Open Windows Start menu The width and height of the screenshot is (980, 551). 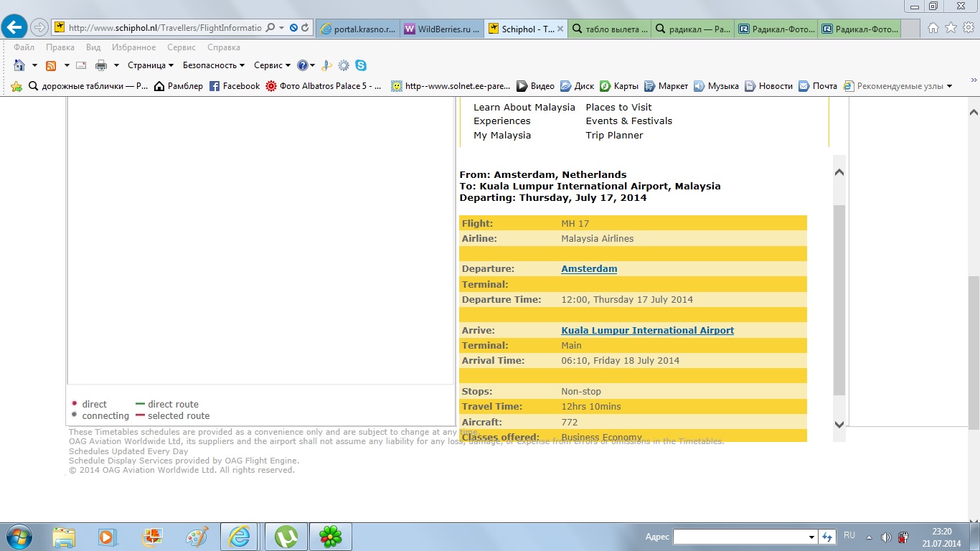coord(18,537)
